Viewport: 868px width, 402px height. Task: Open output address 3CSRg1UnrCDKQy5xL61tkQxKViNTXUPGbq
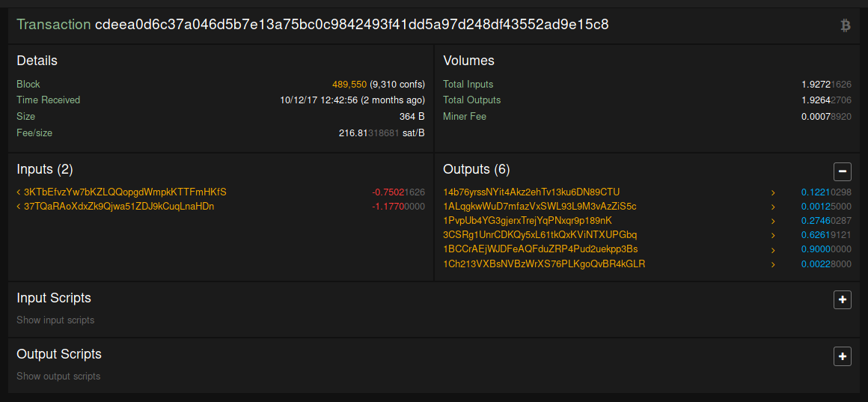540,235
